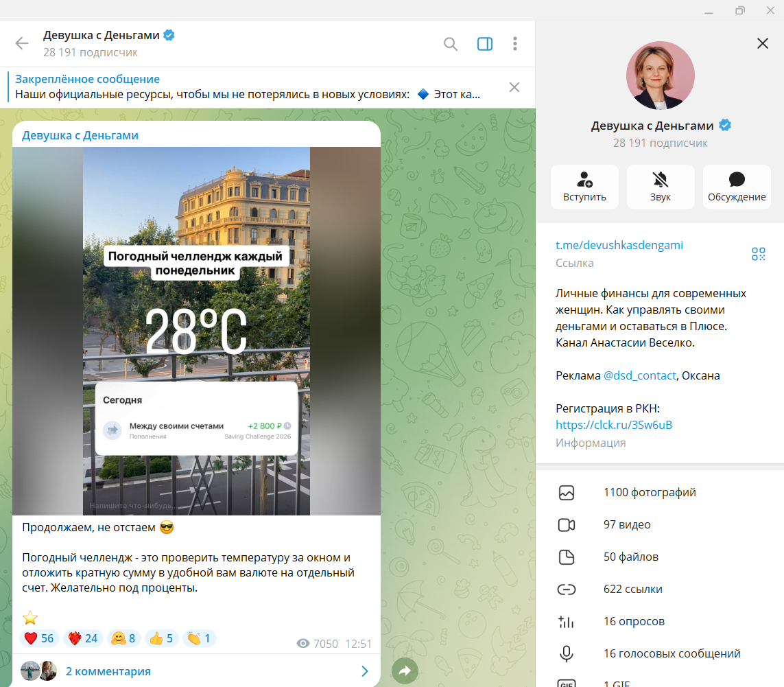
Task: Click the post author name Девушка с Деньгами
Action: tap(80, 136)
